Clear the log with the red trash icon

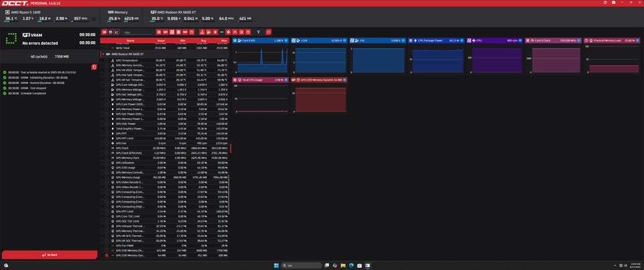(x=94, y=66)
